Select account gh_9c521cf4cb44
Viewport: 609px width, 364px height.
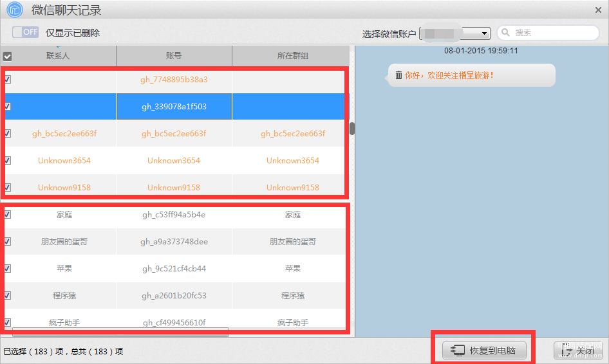tap(174, 269)
